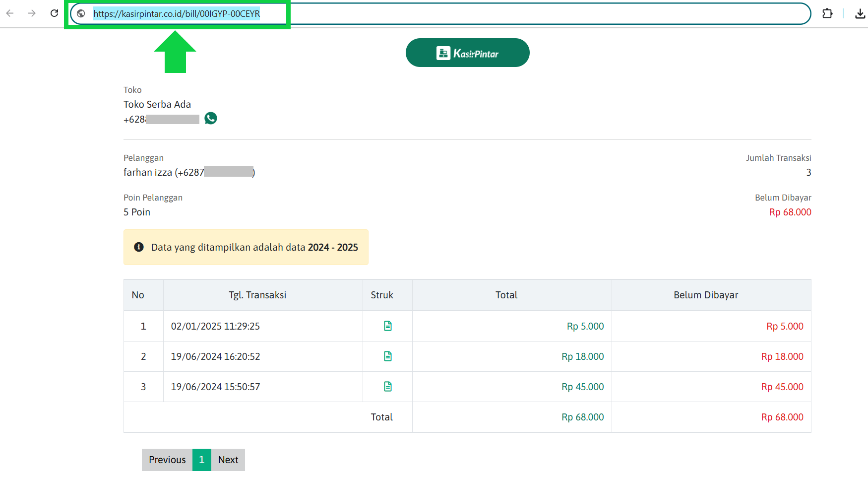This screenshot has width=868, height=479.
Task: Open receipt icon for 19/06/2024 15:50:57 transaction
Action: [x=388, y=387]
